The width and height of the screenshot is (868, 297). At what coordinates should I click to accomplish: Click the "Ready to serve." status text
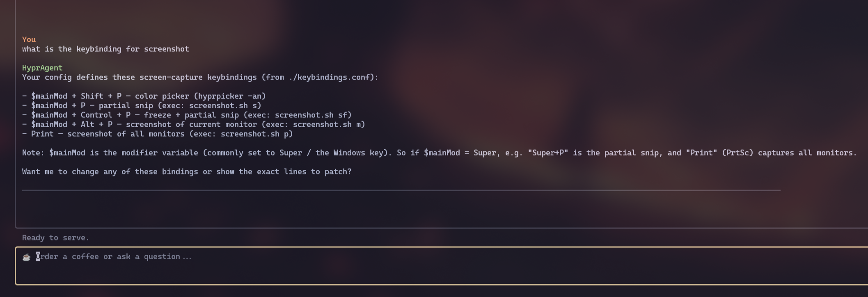55,238
